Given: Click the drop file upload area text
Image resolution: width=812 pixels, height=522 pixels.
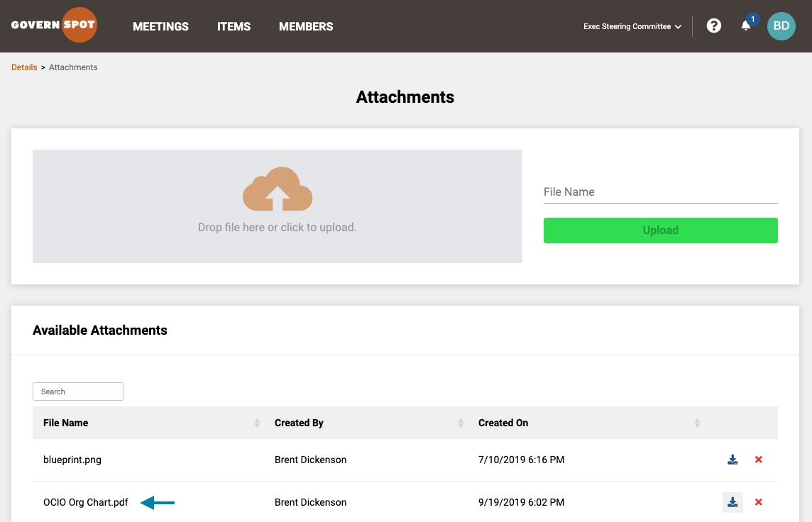Looking at the screenshot, I should [277, 227].
